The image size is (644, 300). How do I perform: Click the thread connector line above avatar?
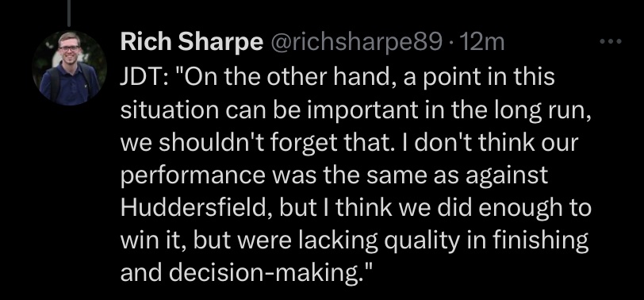pos(68,13)
